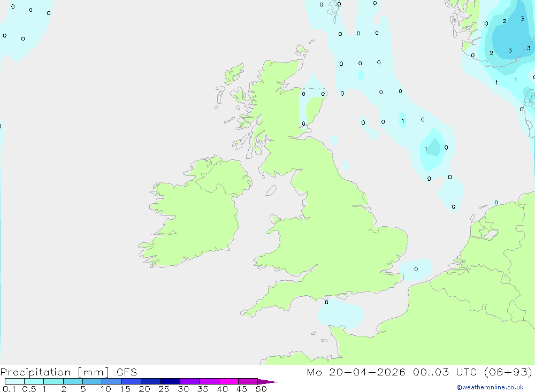Click the '0.1' legend scale label
The height and width of the screenshot is (392, 535).
pyautogui.click(x=9, y=389)
